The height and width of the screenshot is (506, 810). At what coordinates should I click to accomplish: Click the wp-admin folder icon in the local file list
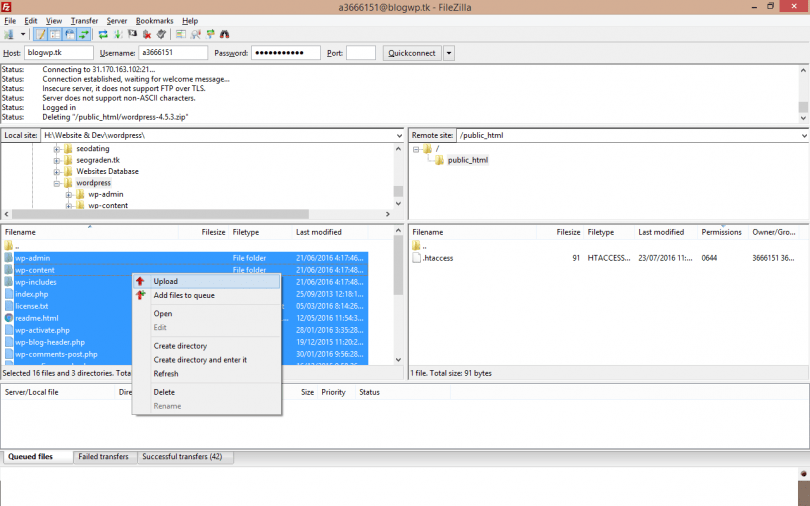[9, 258]
